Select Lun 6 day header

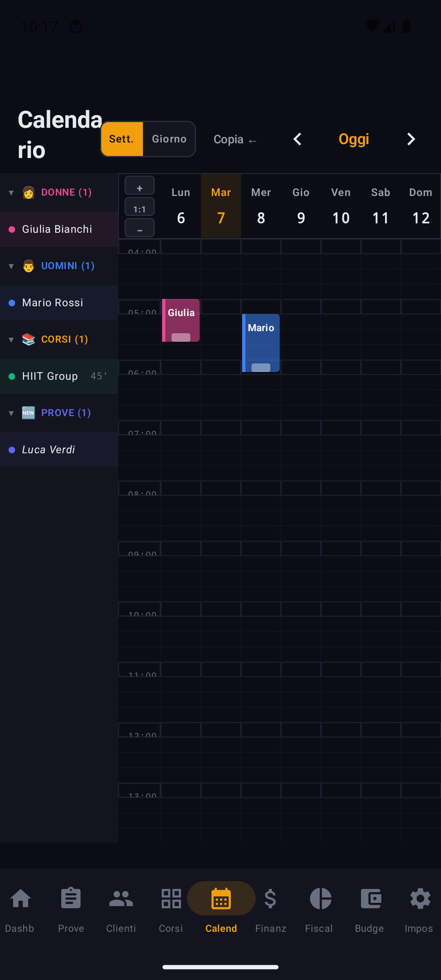click(181, 206)
